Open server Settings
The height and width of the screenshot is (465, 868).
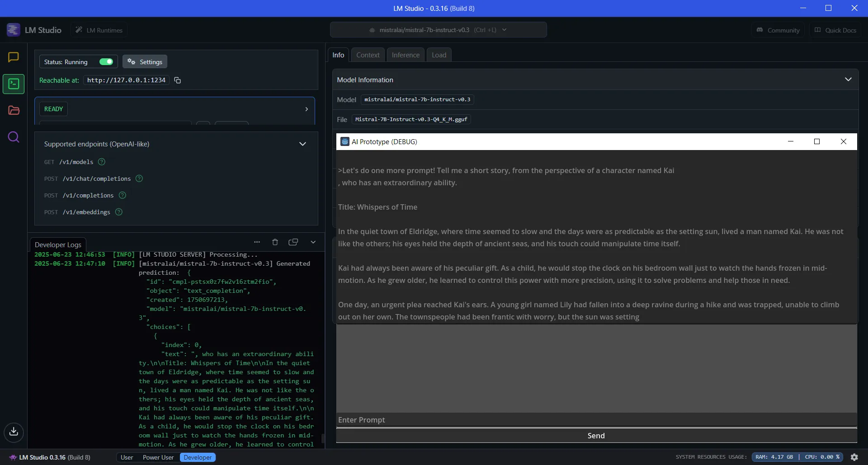point(144,61)
